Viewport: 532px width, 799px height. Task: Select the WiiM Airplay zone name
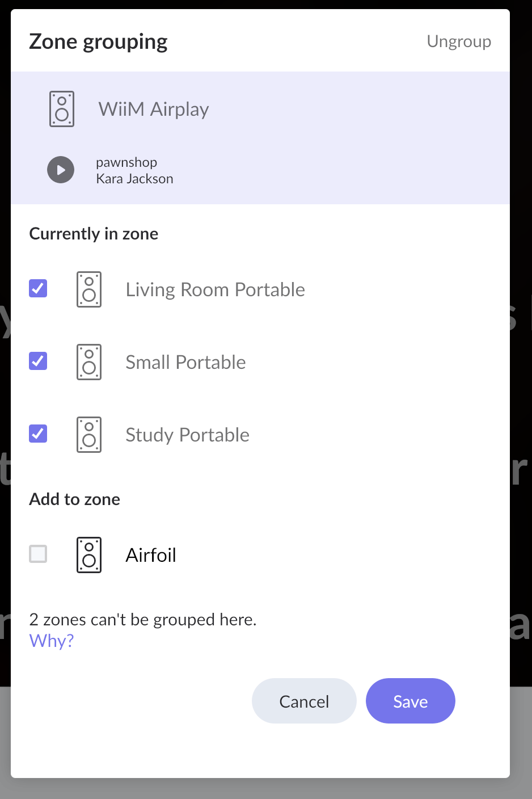pyautogui.click(x=154, y=109)
